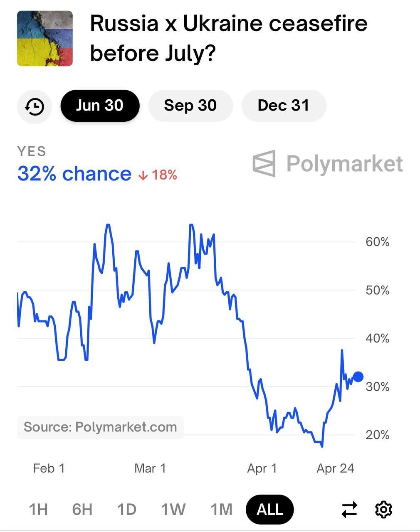
Task: Switch to the Sep 30 tab
Action: 190,106
